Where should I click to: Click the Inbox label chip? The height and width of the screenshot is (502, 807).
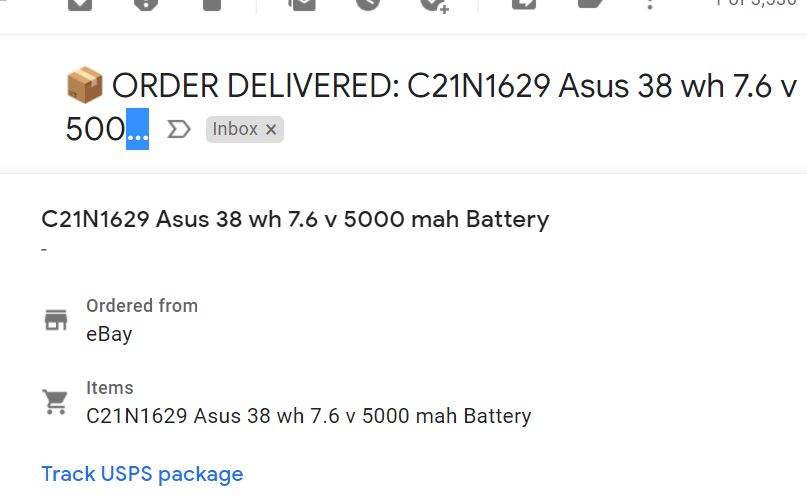[x=235, y=129]
